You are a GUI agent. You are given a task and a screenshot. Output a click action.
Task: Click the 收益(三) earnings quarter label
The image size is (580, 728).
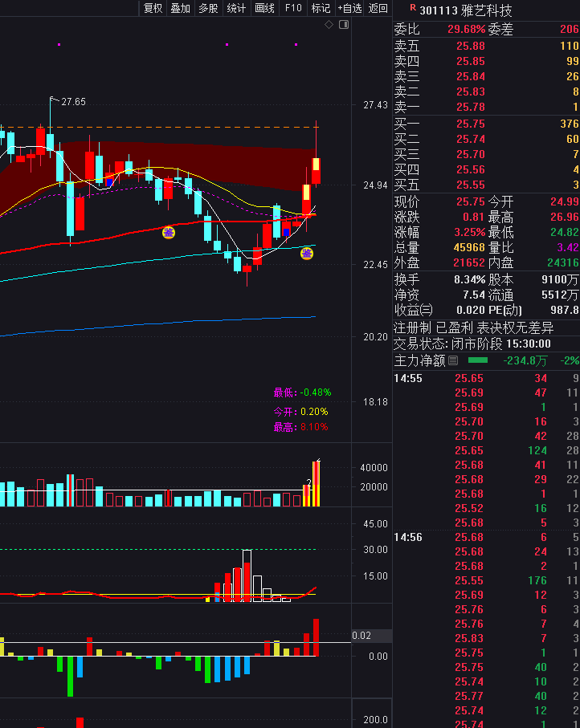[413, 310]
